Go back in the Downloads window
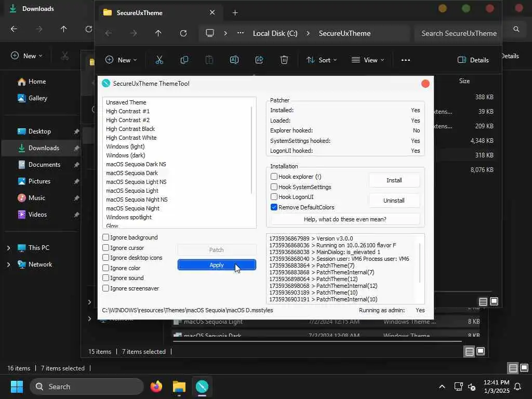This screenshot has height=399, width=532. pyautogui.click(x=14, y=29)
